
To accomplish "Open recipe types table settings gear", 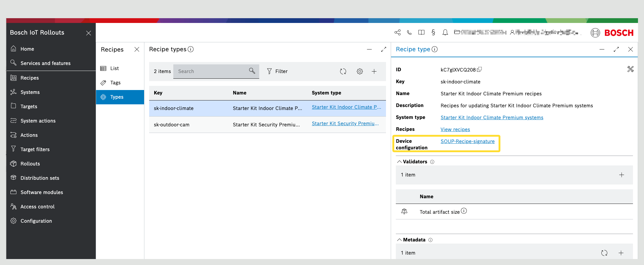I will pyautogui.click(x=360, y=72).
